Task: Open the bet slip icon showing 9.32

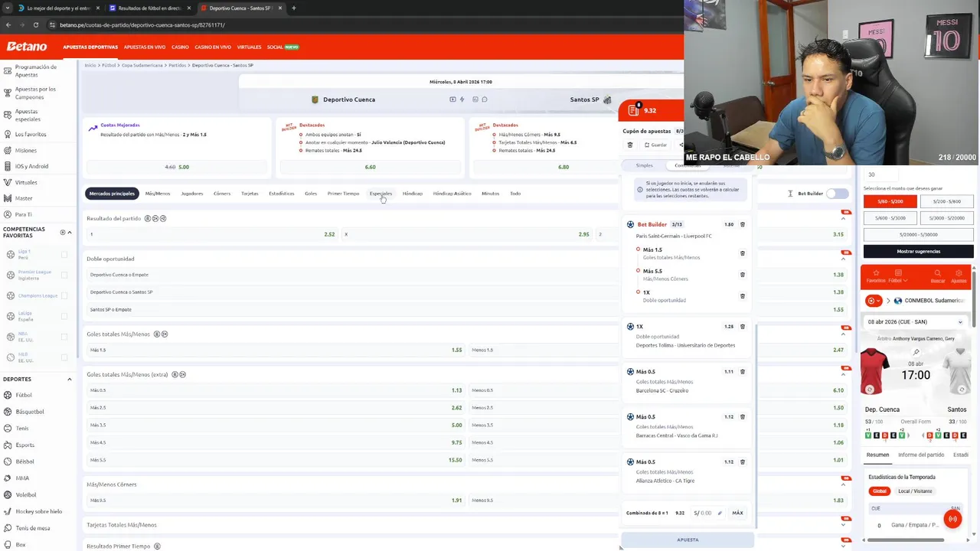Action: click(x=633, y=110)
